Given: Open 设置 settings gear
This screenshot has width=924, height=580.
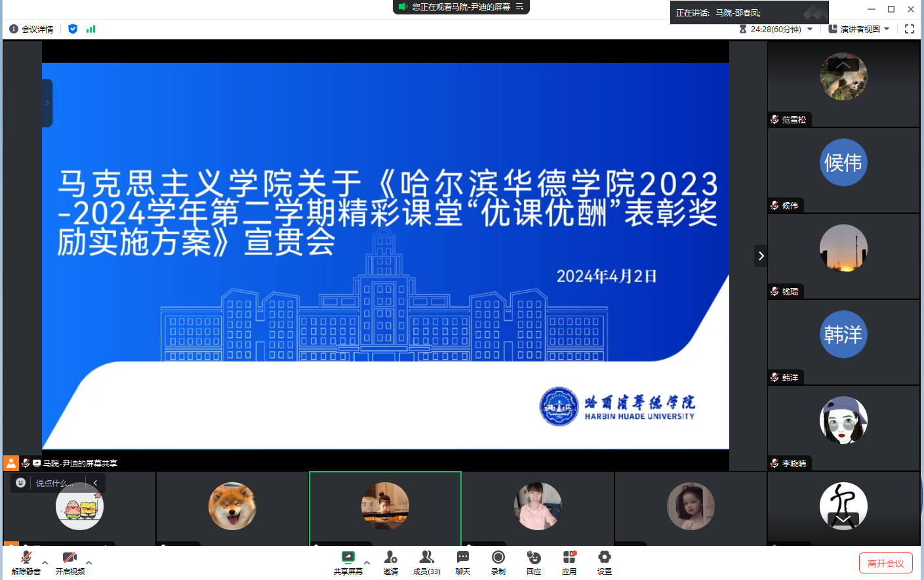Looking at the screenshot, I should (605, 562).
